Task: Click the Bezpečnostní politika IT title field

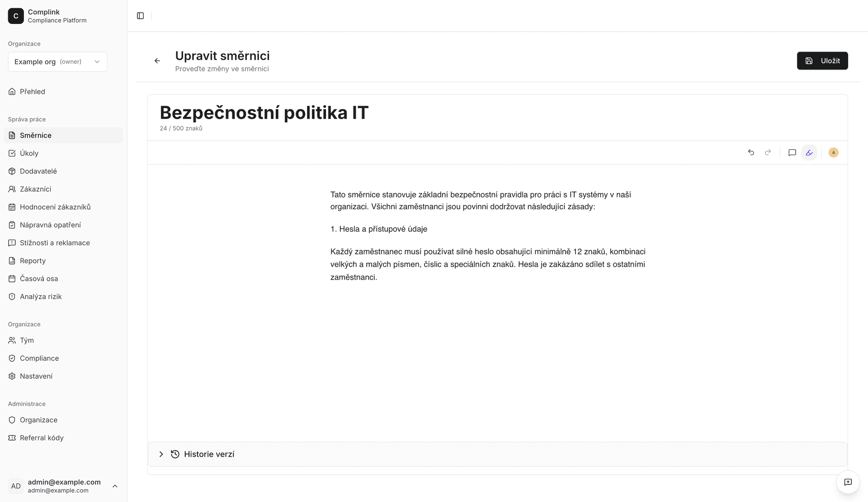Action: pyautogui.click(x=264, y=113)
